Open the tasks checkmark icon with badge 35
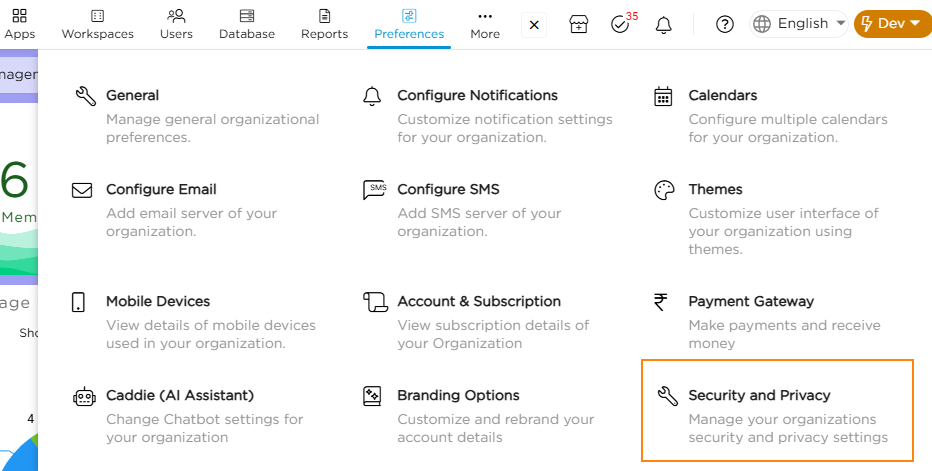Viewport: 932px width, 471px height. click(620, 24)
